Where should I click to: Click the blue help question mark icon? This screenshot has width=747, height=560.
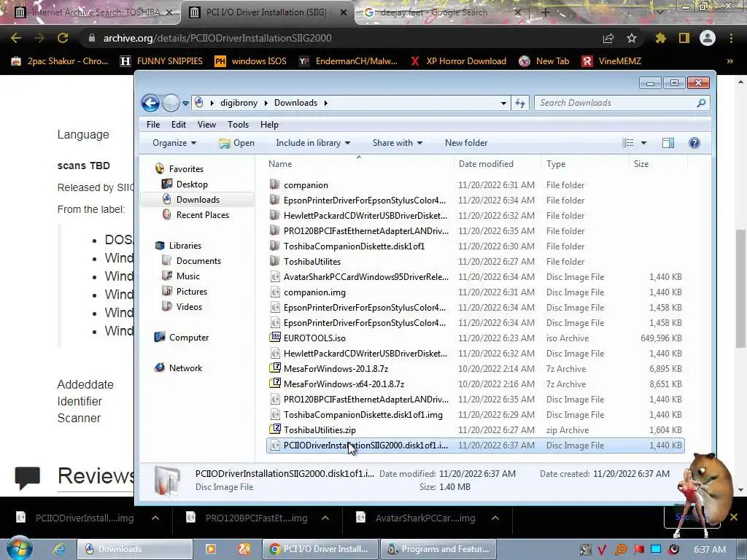pos(694,143)
